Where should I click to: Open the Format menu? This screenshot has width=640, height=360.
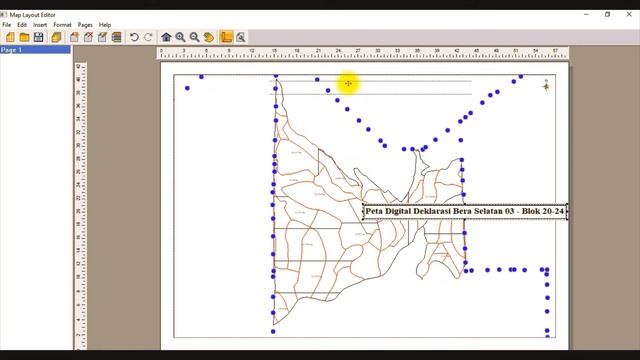pos(62,25)
